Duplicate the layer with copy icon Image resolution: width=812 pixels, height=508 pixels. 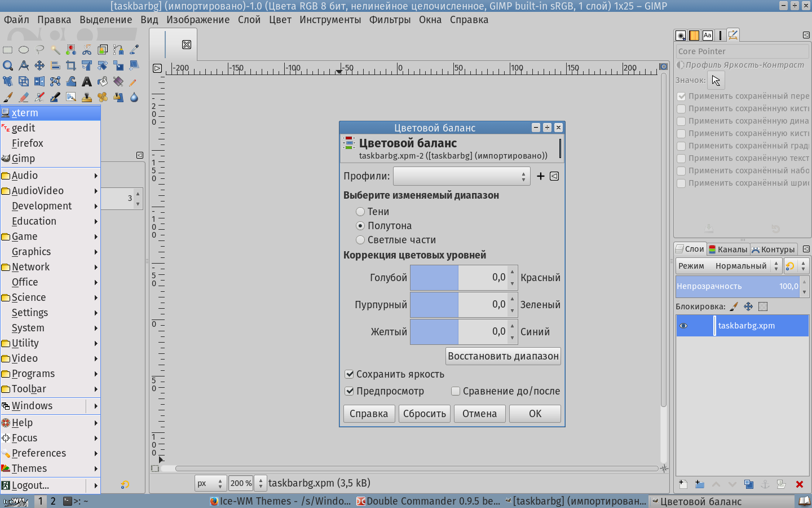pos(749,484)
